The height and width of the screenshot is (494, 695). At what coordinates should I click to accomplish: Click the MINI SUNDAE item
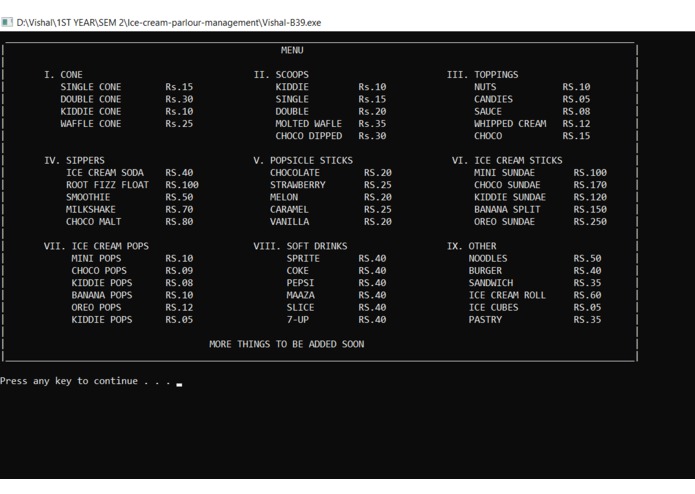[504, 173]
